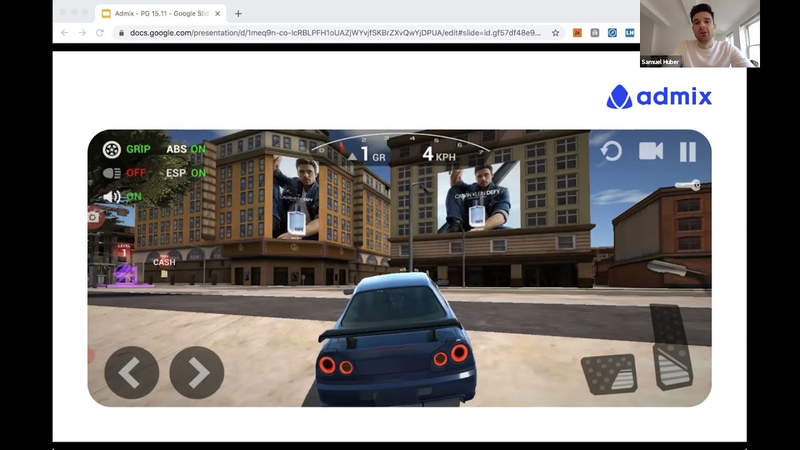Viewport: 800px width, 450px height.
Task: Bookmark page with the star icon
Action: coord(555,33)
